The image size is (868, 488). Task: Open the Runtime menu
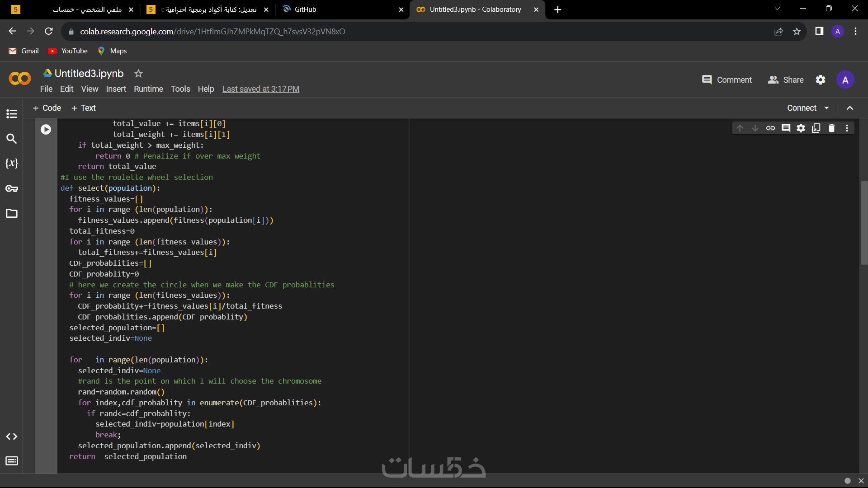coord(148,89)
